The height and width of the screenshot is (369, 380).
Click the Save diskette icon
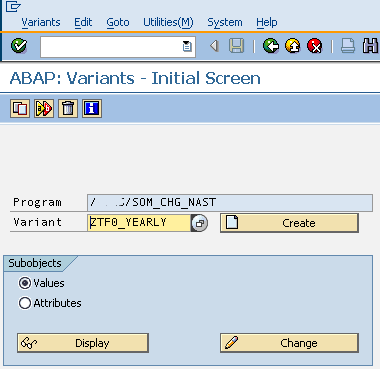point(236,46)
